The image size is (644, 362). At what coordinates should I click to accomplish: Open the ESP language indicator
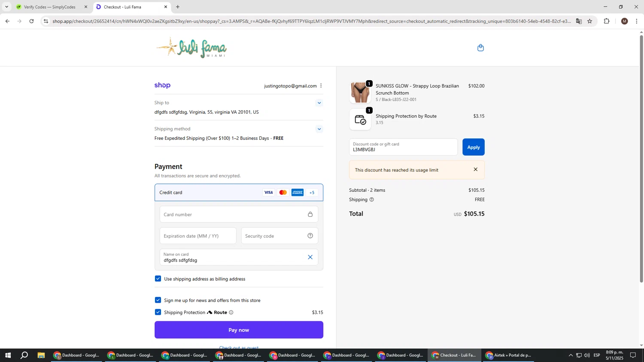[597, 355]
